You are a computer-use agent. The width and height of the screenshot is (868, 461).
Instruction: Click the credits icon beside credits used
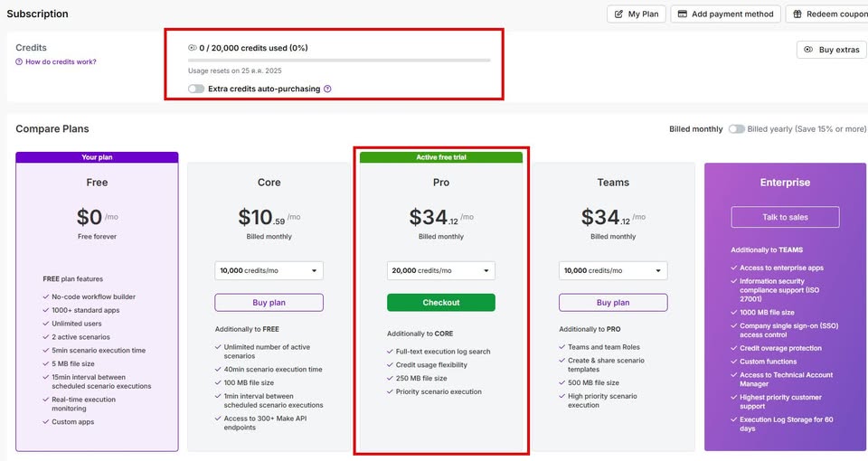click(x=193, y=48)
